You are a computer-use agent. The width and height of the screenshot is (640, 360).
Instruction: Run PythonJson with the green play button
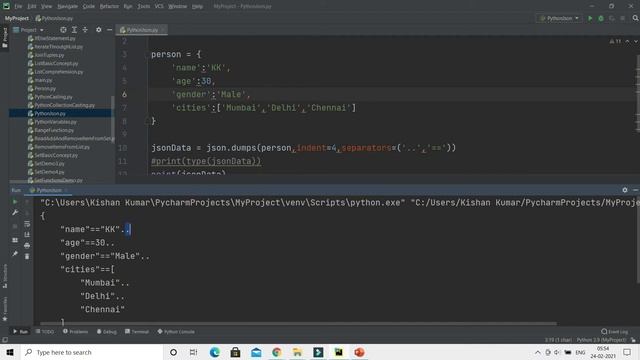pyautogui.click(x=590, y=18)
